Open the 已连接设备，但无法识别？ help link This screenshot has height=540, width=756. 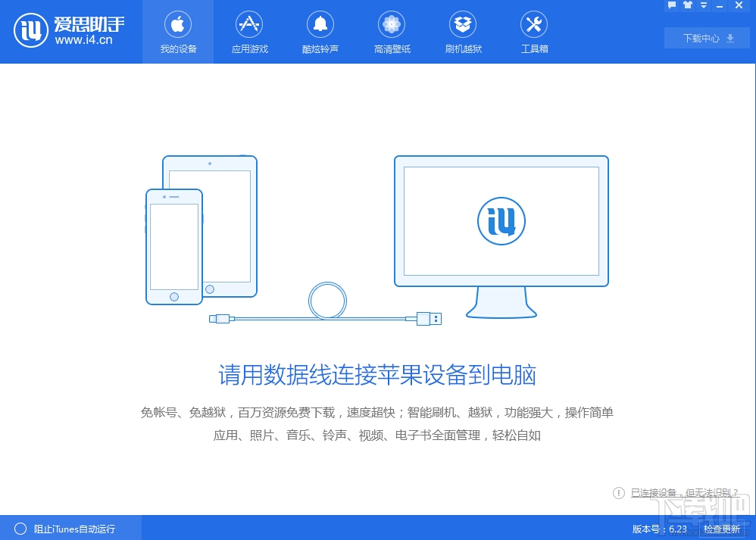pos(685,493)
